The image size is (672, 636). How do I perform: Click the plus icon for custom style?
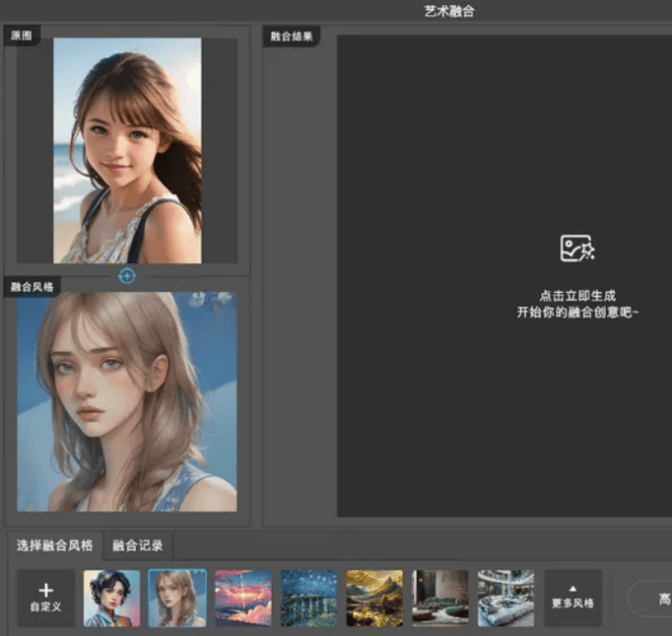coord(46,590)
